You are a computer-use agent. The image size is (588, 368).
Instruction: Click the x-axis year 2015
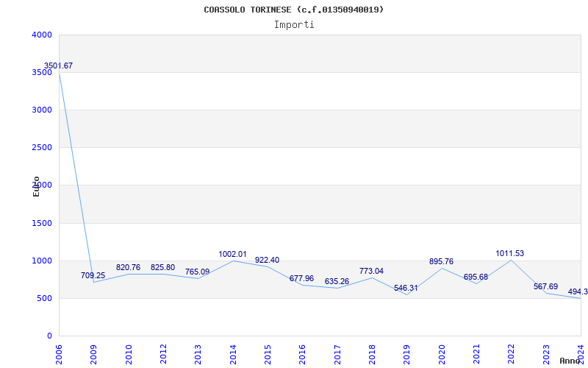268,355
